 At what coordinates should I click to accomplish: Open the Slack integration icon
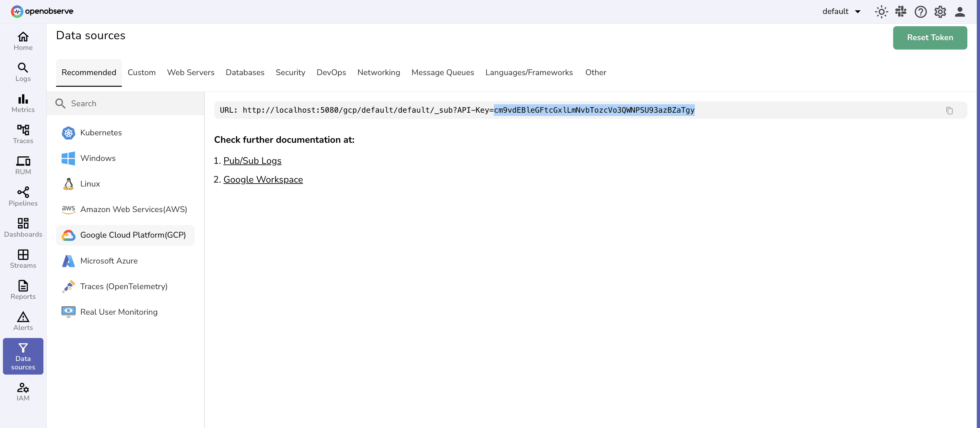901,11
